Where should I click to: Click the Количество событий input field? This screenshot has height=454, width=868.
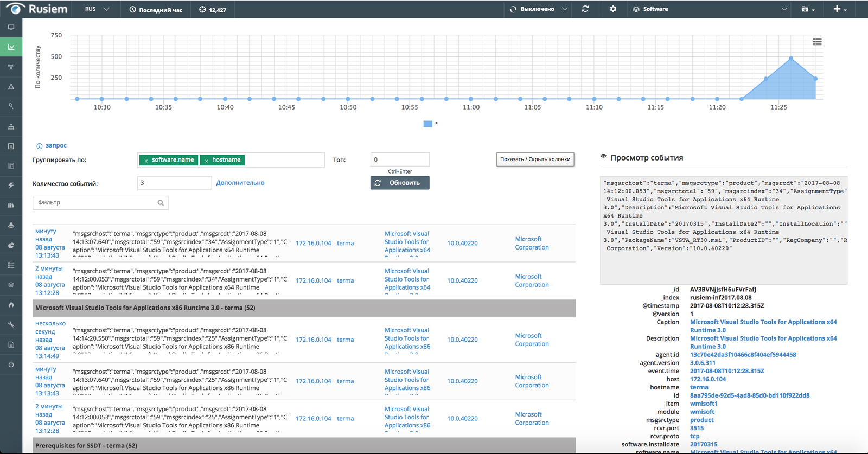click(x=174, y=183)
